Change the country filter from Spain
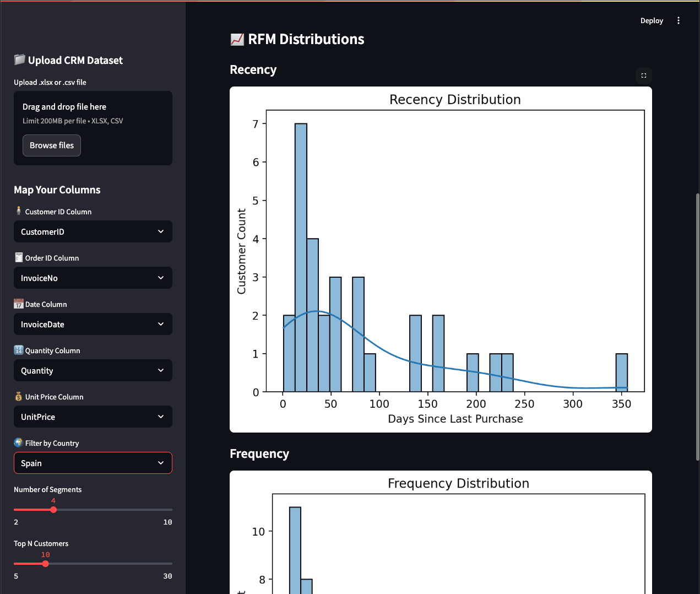The width and height of the screenshot is (700, 594). coord(93,463)
